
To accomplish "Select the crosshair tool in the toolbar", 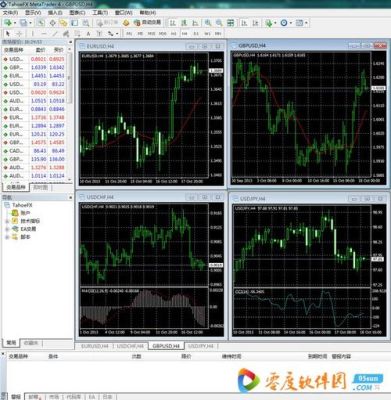I will (x=19, y=34).
